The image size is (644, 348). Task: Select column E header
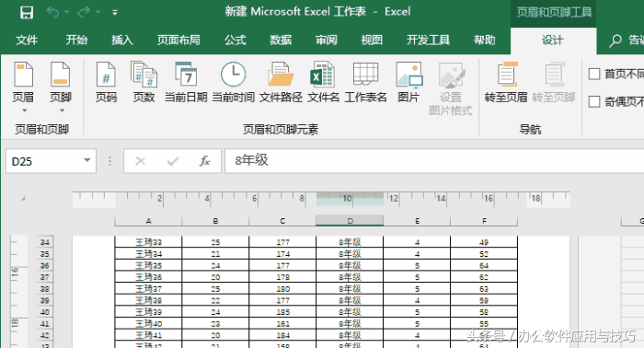pyautogui.click(x=417, y=221)
